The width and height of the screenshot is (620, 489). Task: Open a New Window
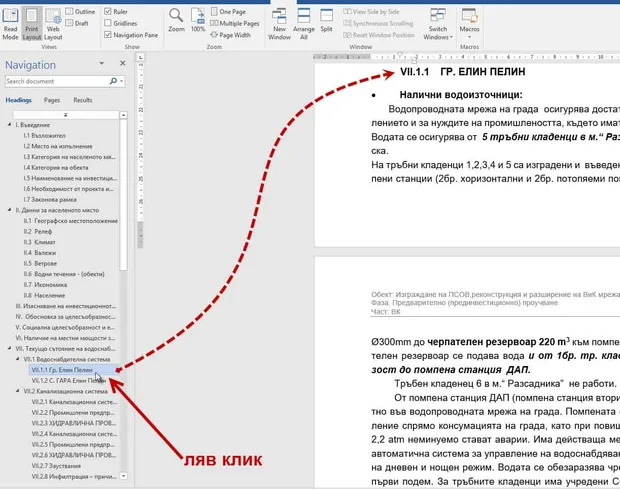click(279, 25)
